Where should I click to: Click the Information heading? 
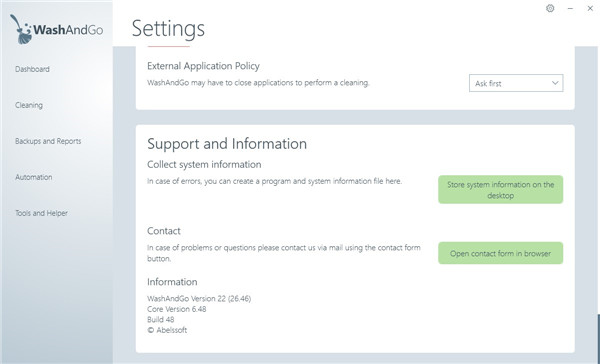point(172,282)
